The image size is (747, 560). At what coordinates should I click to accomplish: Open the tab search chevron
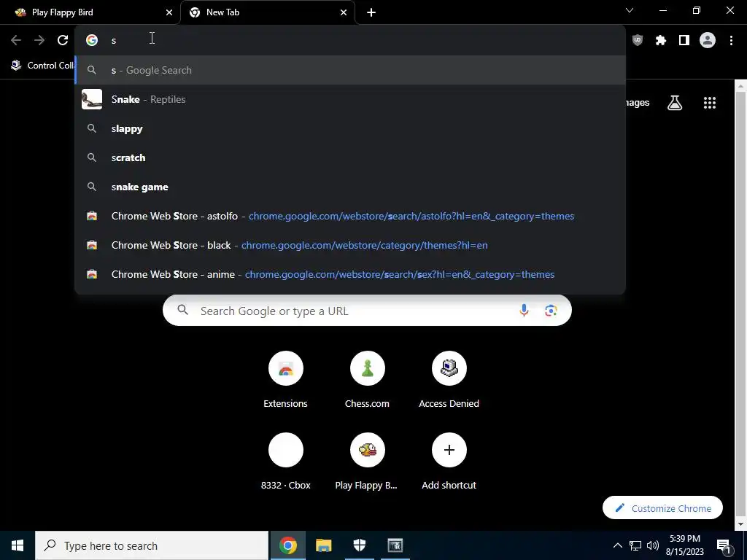click(629, 10)
